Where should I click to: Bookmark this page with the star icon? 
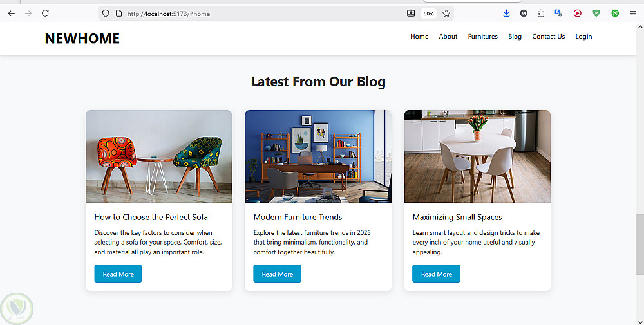point(446,13)
